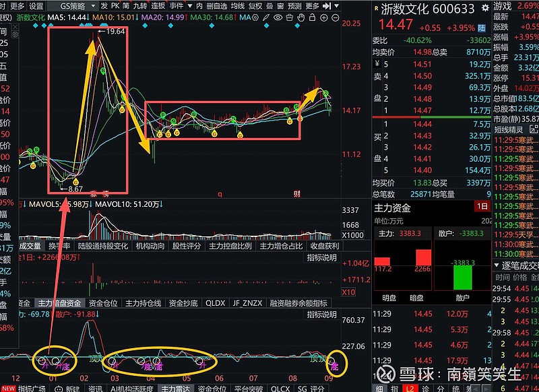Screen dimensions: 539x392
Task: Activate the hand pan tool
Action: click(300, 18)
